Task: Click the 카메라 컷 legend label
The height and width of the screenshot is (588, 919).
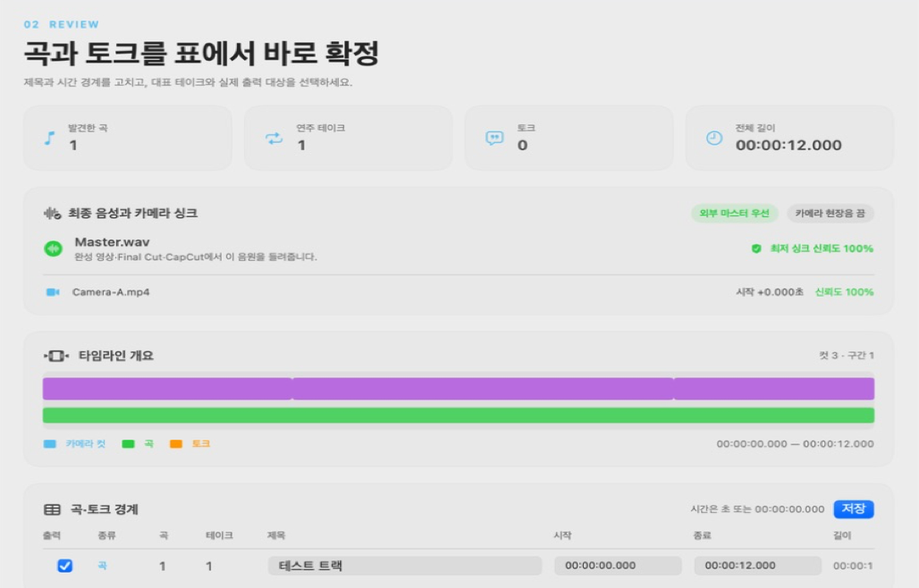Action: 86,444
